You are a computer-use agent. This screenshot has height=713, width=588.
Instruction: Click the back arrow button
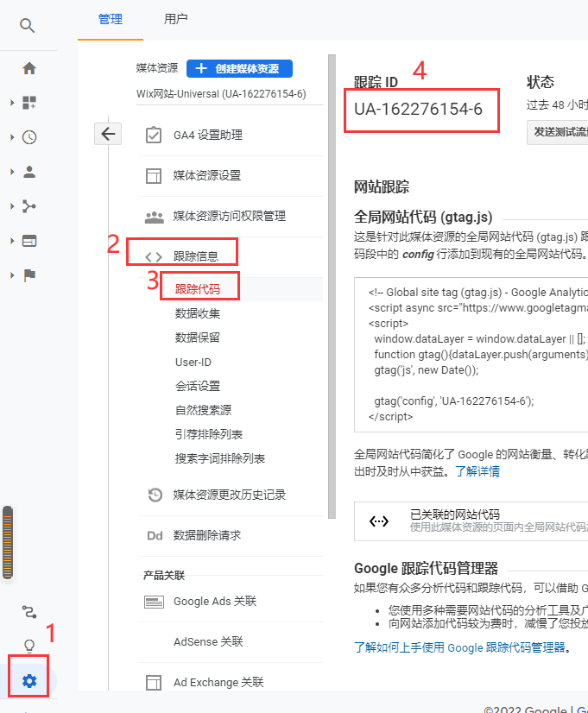coord(108,134)
